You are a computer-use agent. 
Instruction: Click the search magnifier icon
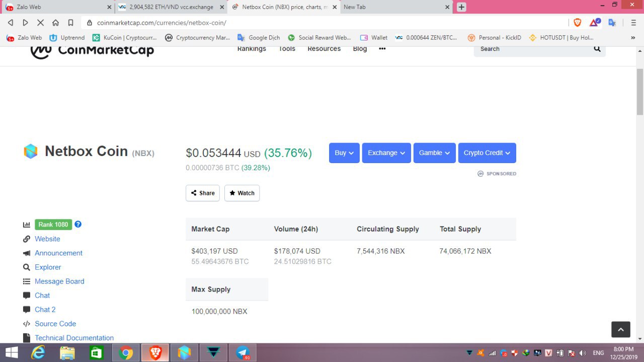point(597,49)
